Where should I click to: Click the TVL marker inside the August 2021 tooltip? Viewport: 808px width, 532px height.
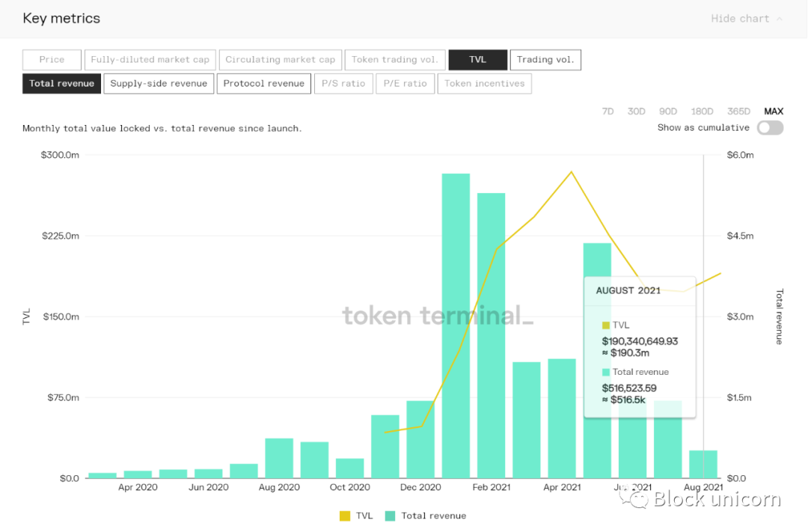pos(606,325)
